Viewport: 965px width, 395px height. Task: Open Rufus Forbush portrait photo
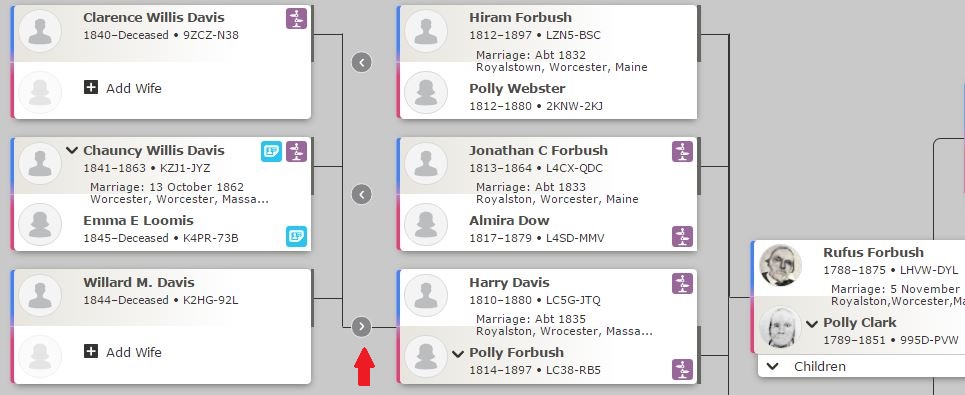pyautogui.click(x=780, y=265)
